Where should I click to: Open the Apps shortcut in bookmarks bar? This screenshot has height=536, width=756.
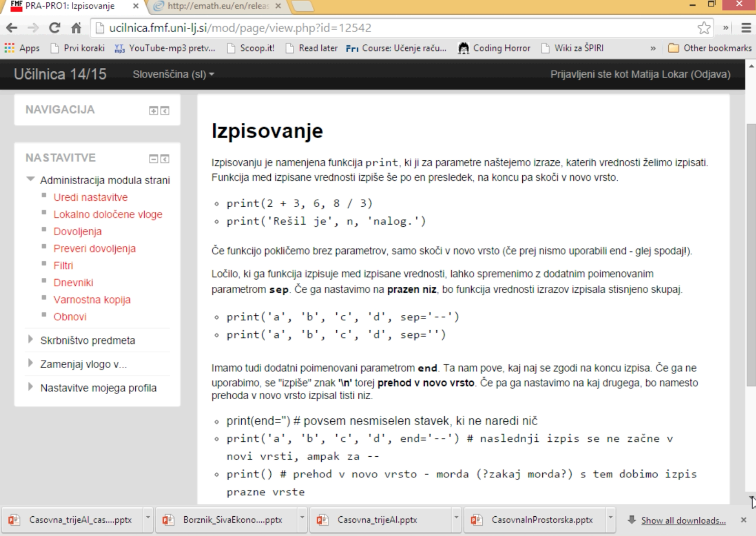(x=22, y=48)
